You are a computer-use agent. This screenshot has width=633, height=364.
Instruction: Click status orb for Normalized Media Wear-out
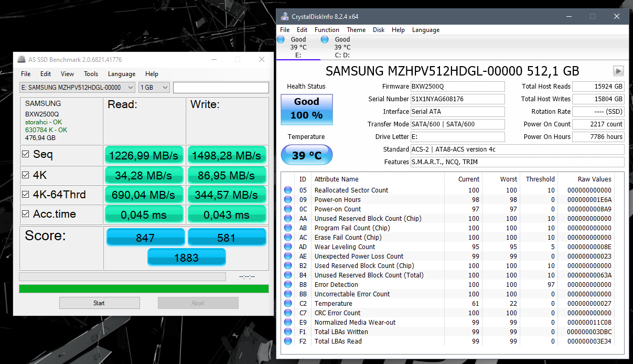pos(288,322)
